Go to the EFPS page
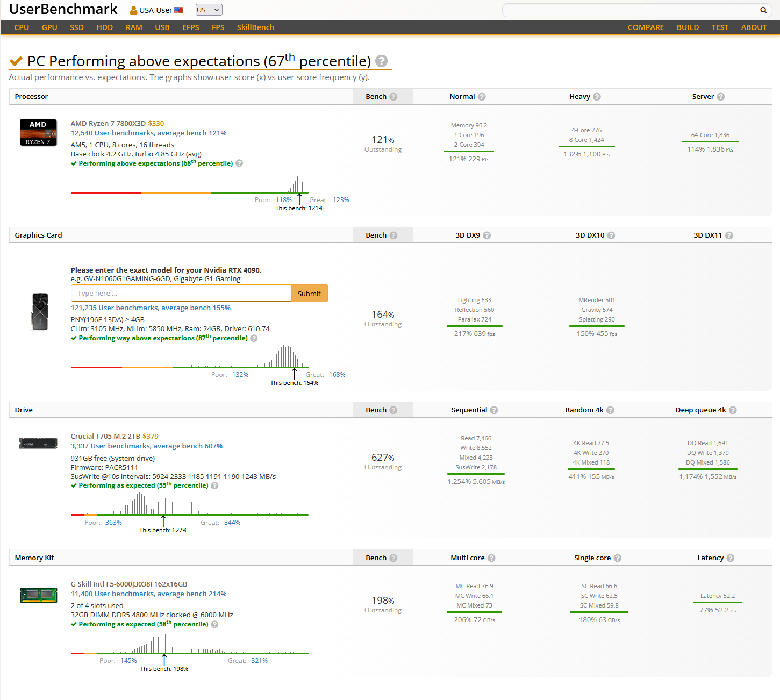This screenshot has width=780, height=700. [191, 27]
